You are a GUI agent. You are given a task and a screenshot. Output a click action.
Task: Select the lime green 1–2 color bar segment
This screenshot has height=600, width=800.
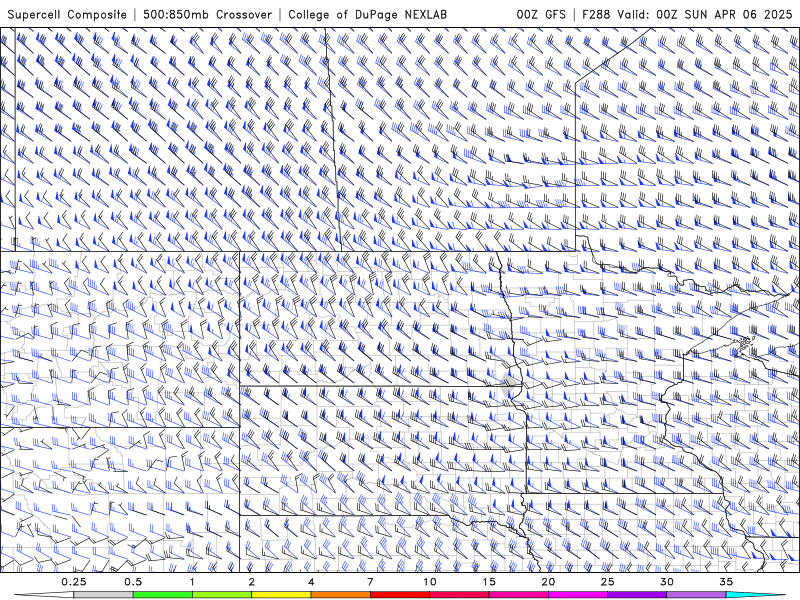coord(222,595)
